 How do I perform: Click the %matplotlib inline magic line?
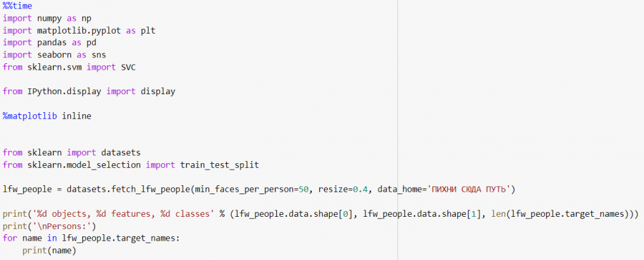click(47, 116)
